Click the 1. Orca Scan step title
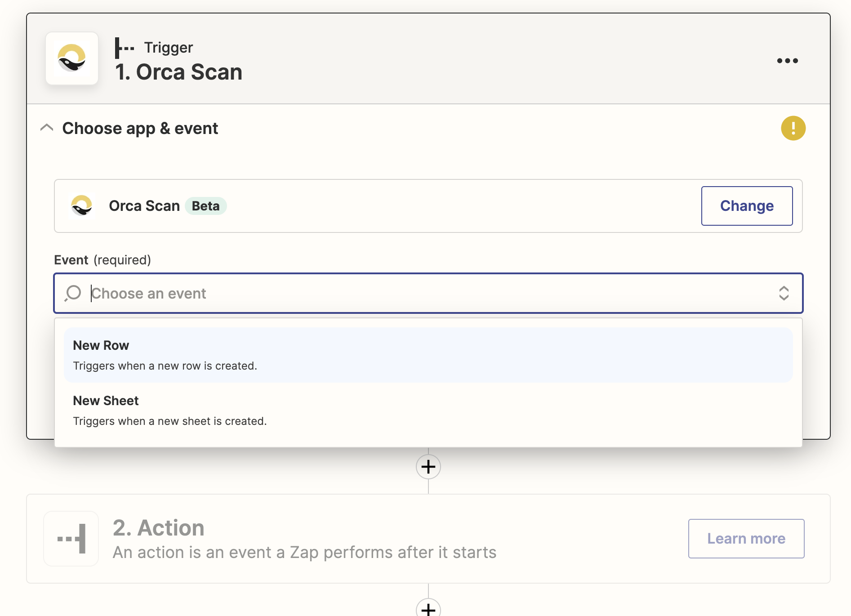 (178, 72)
